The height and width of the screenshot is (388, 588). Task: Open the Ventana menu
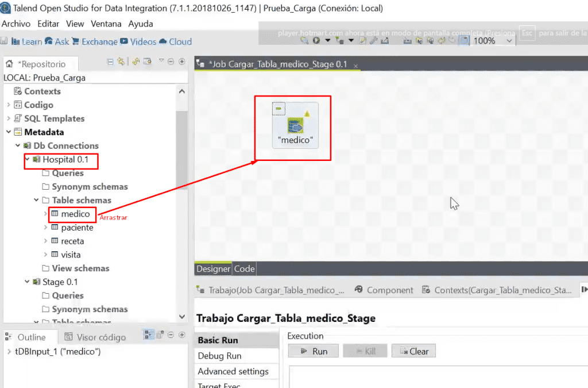[x=106, y=24]
